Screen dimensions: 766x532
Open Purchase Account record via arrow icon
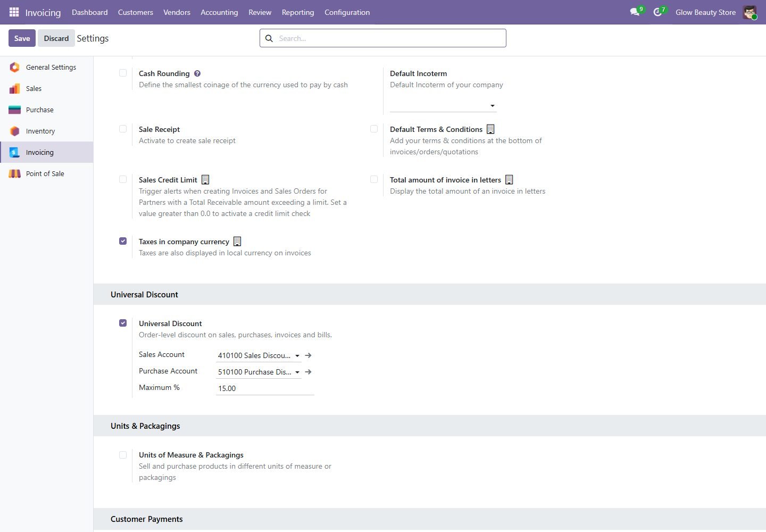tap(308, 372)
